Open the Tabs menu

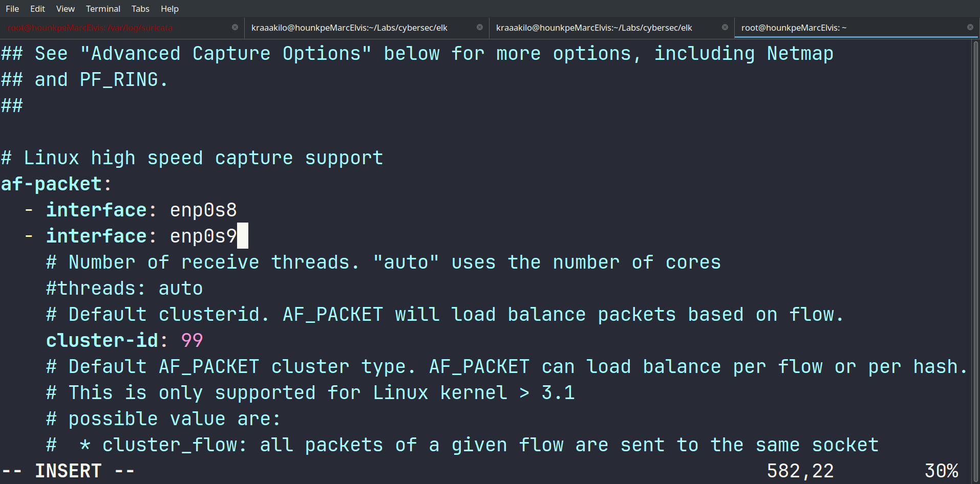pos(140,9)
